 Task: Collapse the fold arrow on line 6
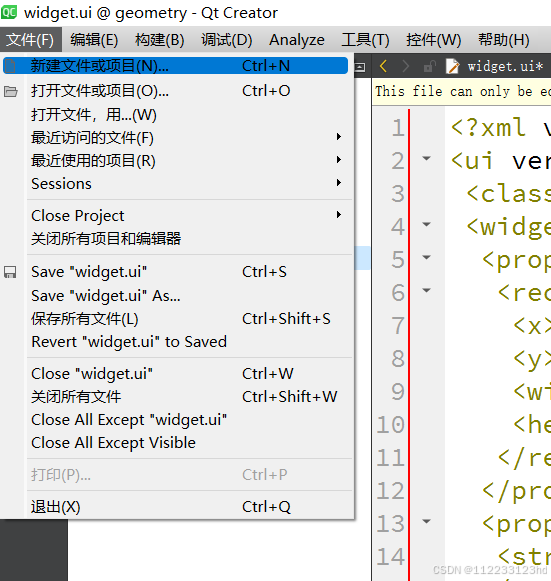(427, 290)
